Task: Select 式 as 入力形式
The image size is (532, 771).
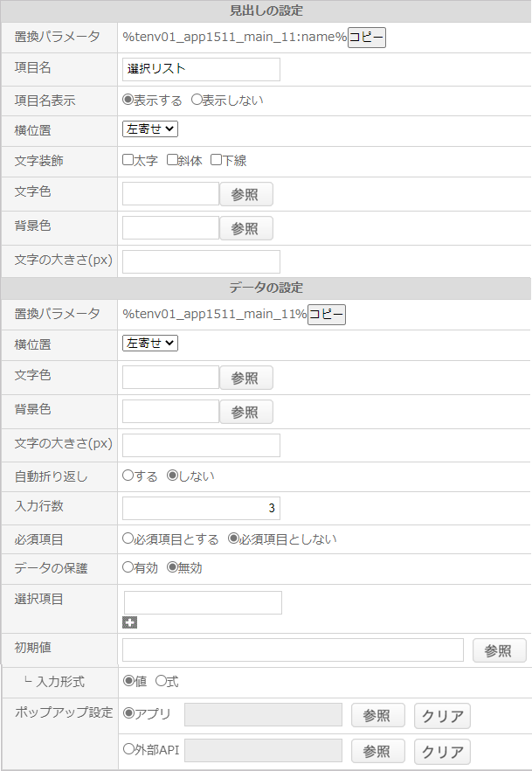Action: pyautogui.click(x=161, y=681)
